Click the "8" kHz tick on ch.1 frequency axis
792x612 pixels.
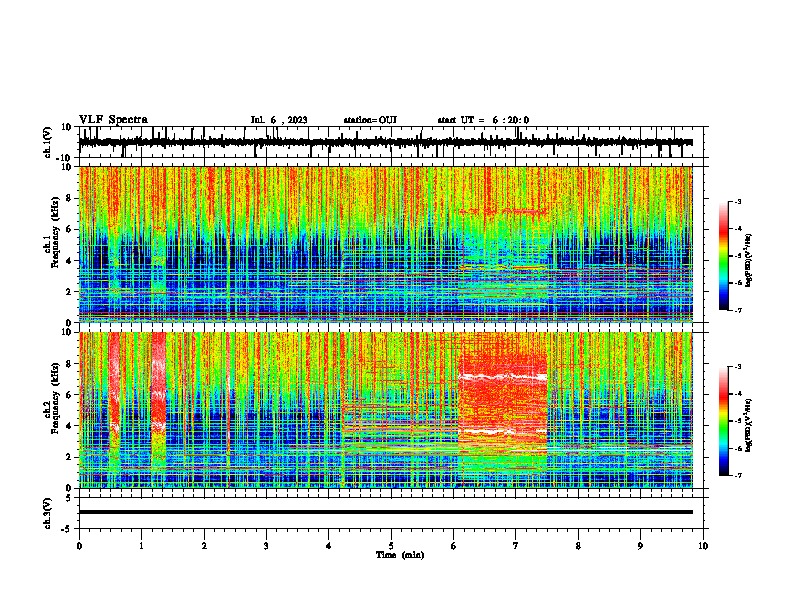click(70, 198)
